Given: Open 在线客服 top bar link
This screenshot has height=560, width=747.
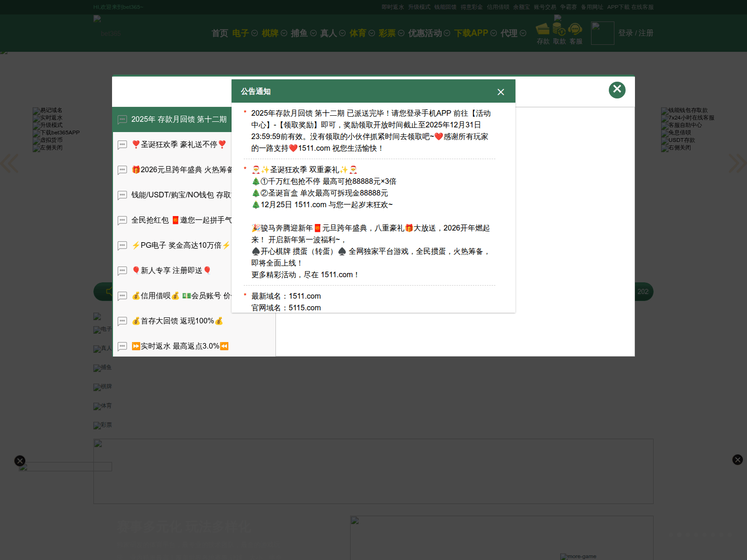Looking at the screenshot, I should tap(642, 7).
